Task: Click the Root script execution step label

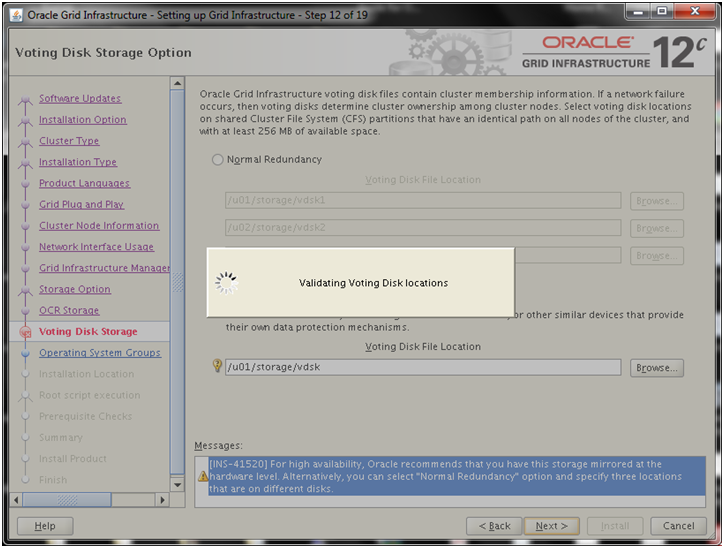Action: (90, 395)
